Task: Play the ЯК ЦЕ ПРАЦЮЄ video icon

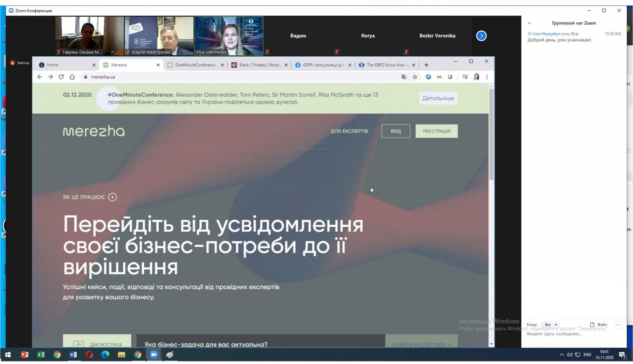Action: point(112,197)
